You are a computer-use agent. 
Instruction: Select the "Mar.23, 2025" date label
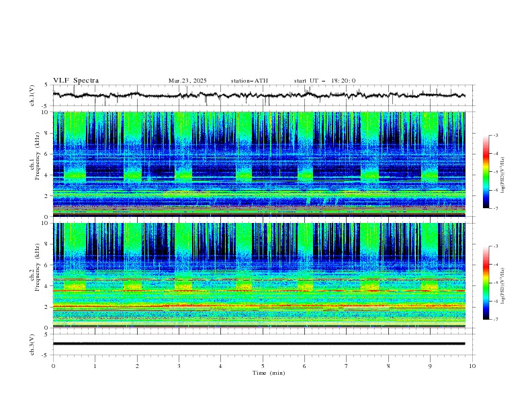(x=187, y=81)
